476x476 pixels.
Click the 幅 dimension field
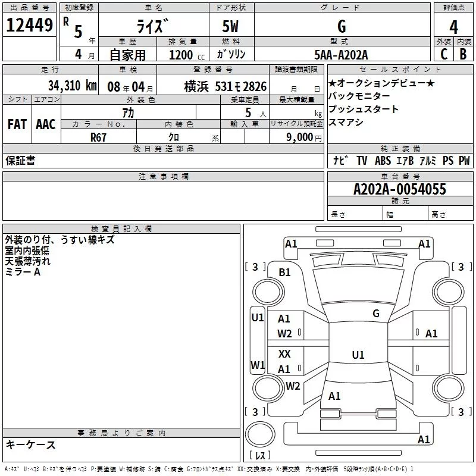pos(405,214)
